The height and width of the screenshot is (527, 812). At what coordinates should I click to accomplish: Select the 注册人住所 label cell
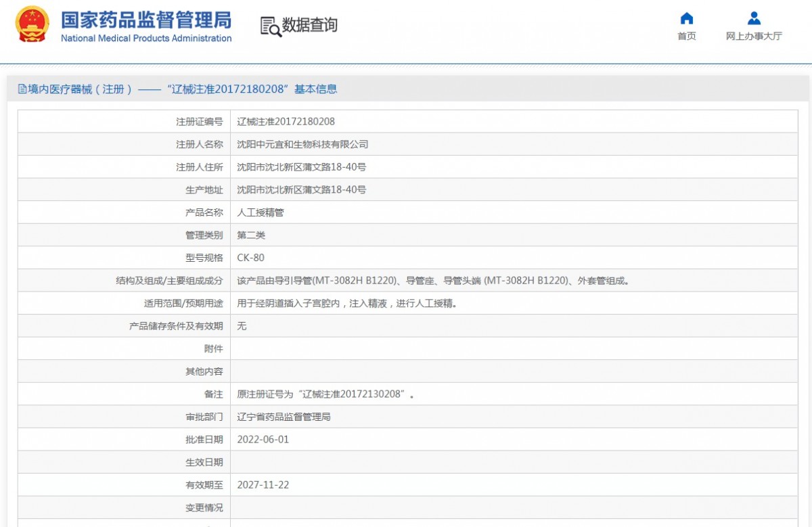[125, 167]
